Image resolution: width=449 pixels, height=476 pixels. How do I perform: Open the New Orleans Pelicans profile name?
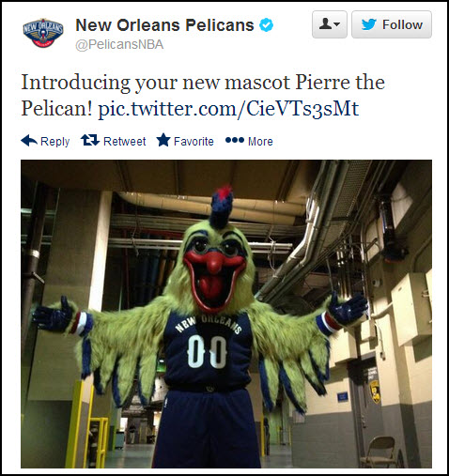tap(164, 25)
